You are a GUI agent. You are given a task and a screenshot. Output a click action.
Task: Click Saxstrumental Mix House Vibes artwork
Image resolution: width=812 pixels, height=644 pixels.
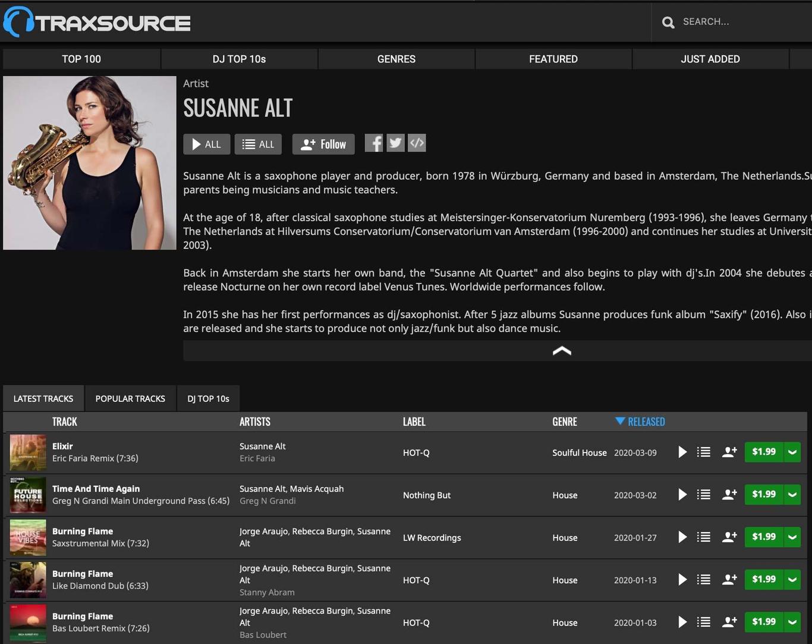pyautogui.click(x=28, y=538)
